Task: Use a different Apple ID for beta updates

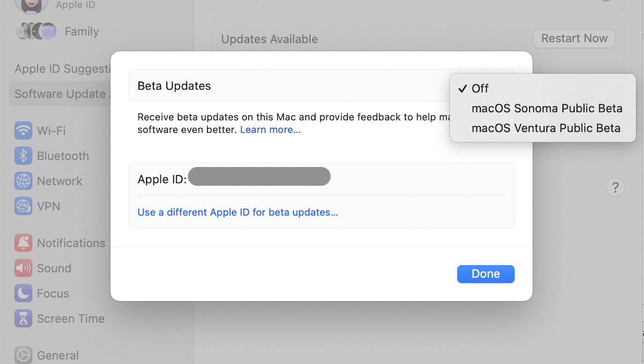Action: point(238,212)
